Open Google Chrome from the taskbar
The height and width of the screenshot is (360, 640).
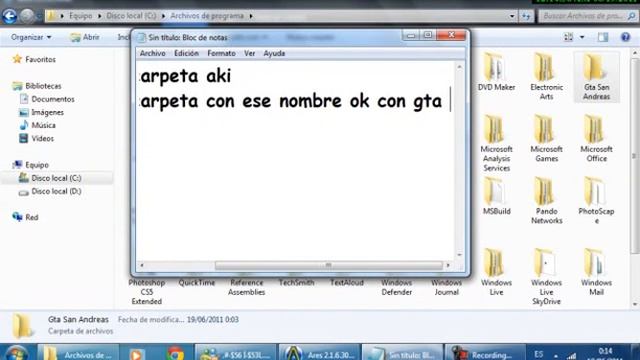click(175, 353)
